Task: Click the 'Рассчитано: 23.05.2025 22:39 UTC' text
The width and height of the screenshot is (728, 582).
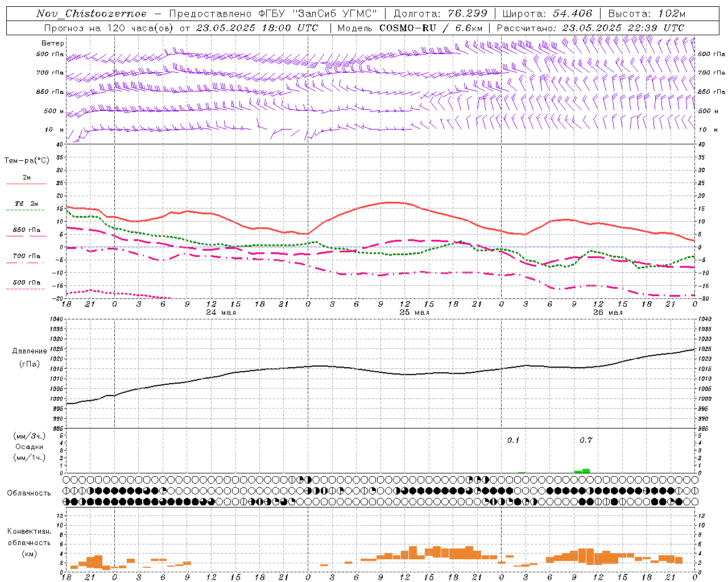Action: coord(590,28)
